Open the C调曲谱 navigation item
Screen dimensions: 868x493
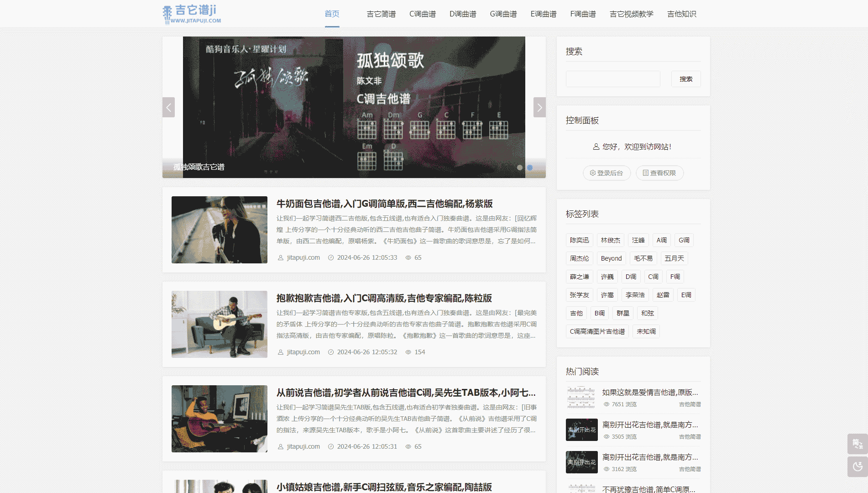pos(423,14)
